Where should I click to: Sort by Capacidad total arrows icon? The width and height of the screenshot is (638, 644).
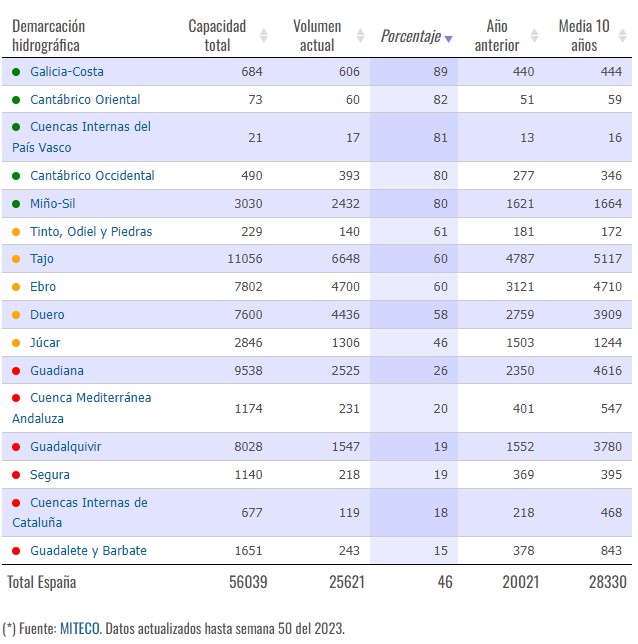pyautogui.click(x=264, y=36)
